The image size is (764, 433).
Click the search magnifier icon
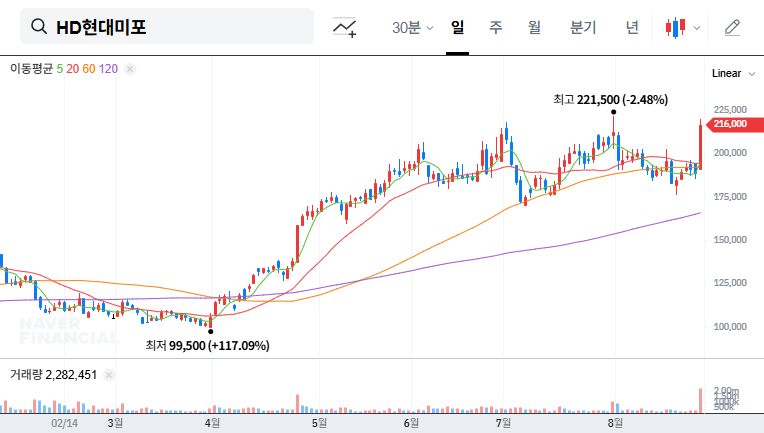pyautogui.click(x=39, y=26)
